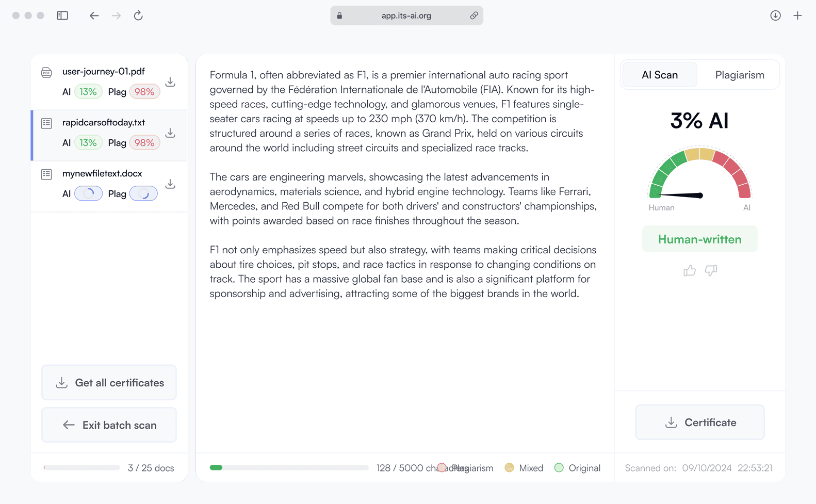Select the AI Scan tab
Image resolution: width=816 pixels, height=504 pixels.
click(x=660, y=75)
